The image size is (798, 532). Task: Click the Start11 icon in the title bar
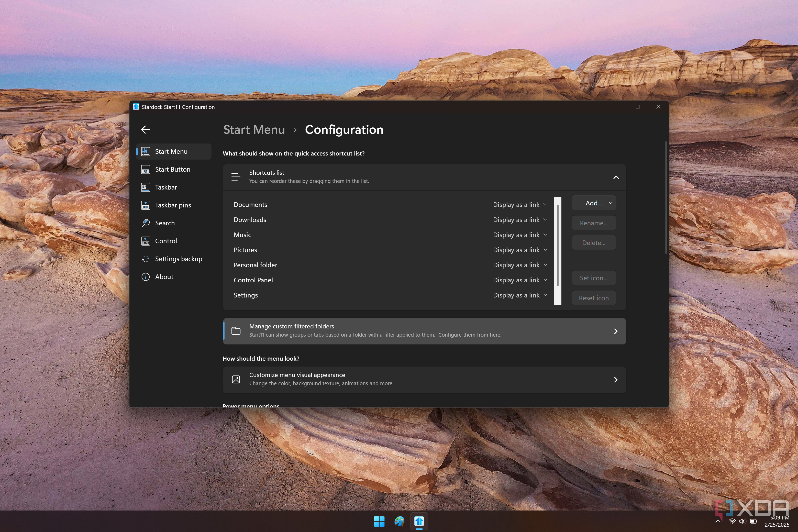pos(136,107)
